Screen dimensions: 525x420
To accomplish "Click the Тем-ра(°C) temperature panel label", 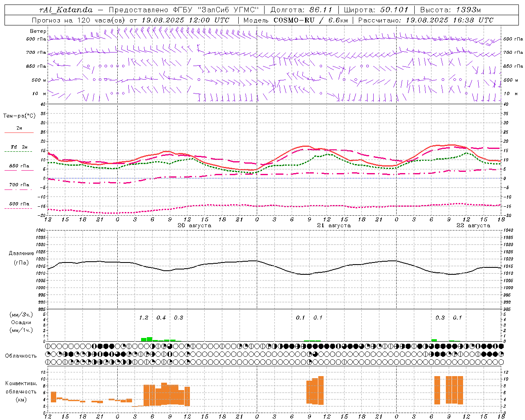I will 19,116.
